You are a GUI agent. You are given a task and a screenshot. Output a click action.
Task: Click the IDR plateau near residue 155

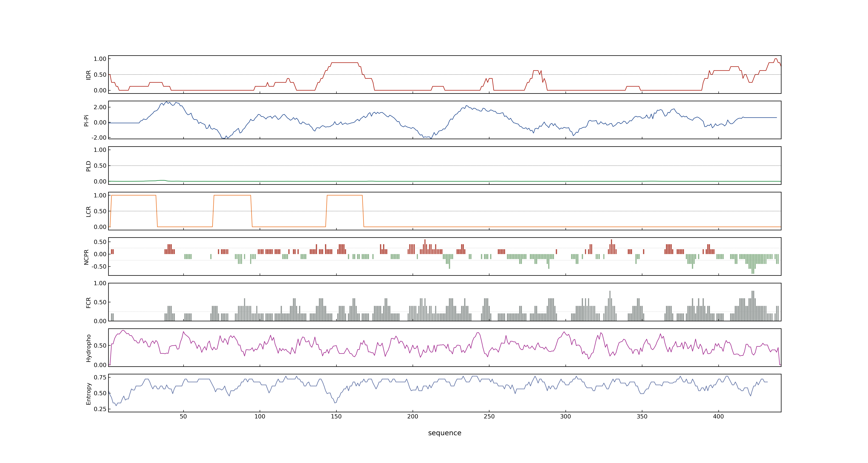(x=344, y=63)
